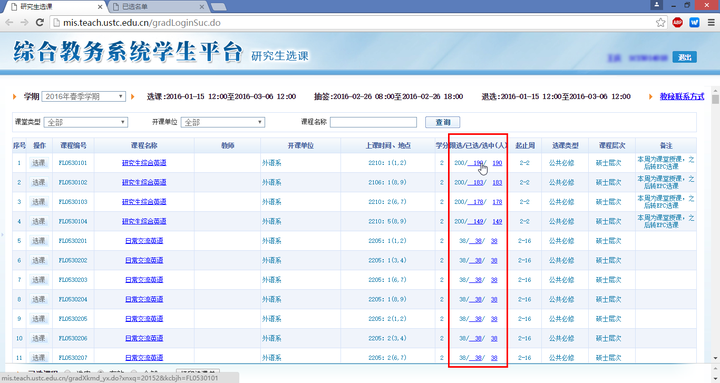Focus the 课程名称 search field
The image size is (720, 383).
(x=373, y=122)
